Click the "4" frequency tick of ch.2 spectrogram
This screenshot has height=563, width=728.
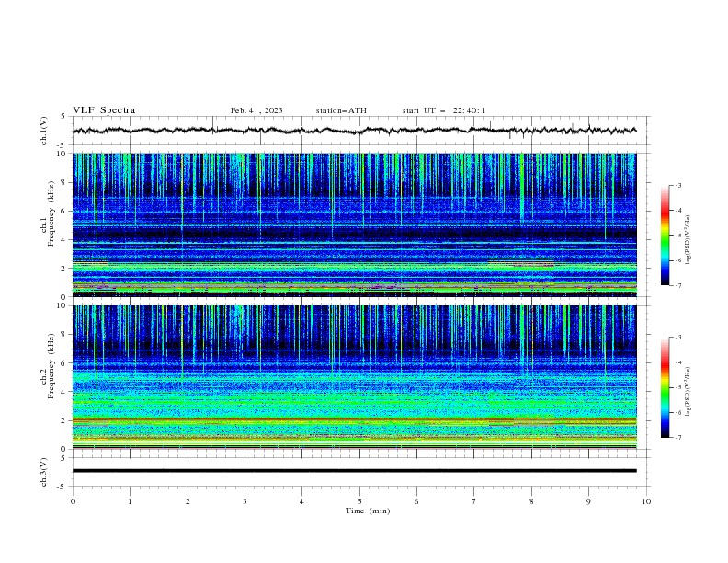64,392
